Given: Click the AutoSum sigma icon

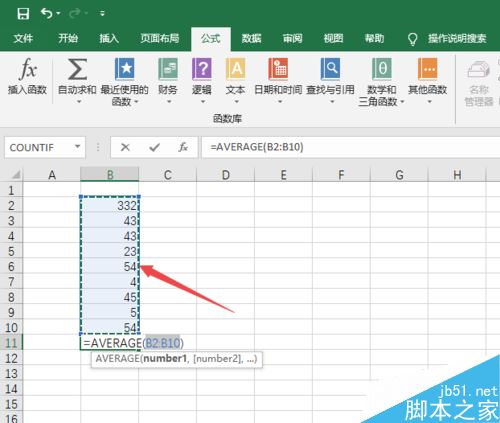Looking at the screenshot, I should click(77, 69).
